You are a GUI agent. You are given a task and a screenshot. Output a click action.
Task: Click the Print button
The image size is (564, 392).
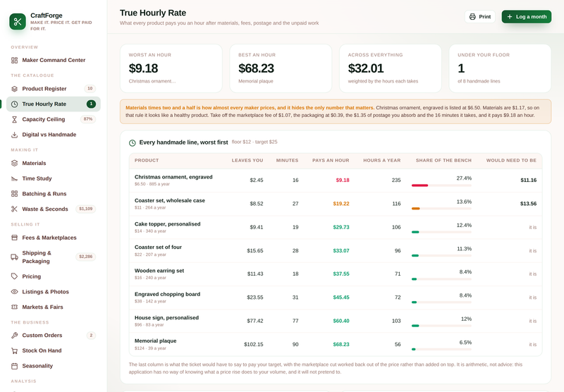coord(480,16)
